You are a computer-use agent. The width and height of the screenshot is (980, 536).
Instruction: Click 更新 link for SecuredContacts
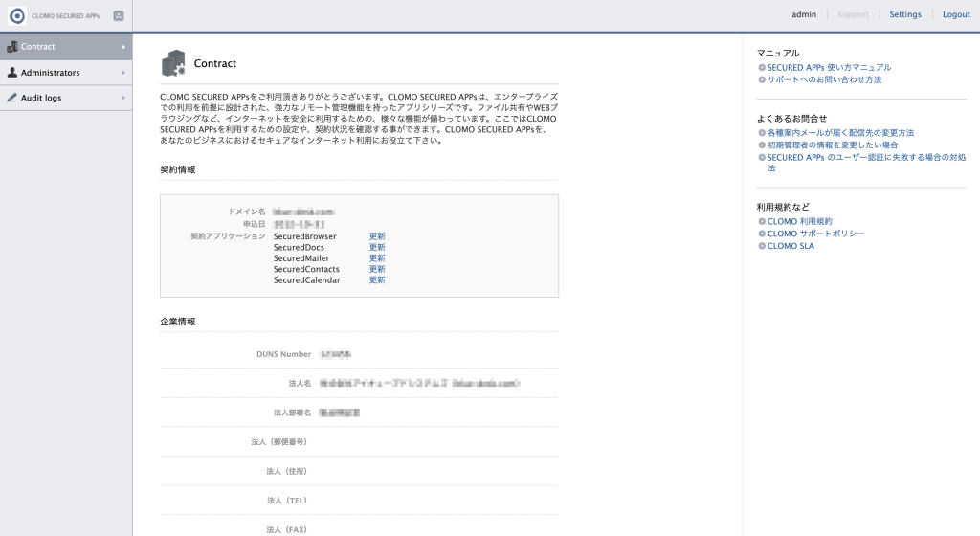click(377, 269)
